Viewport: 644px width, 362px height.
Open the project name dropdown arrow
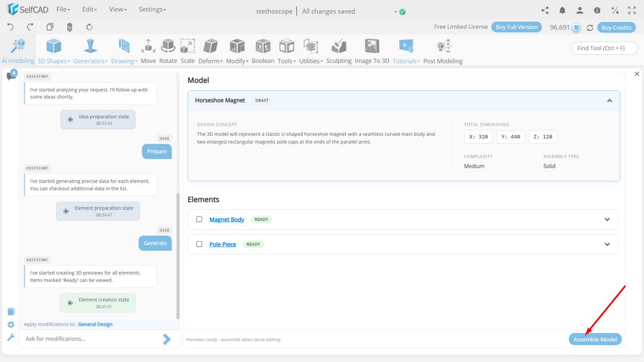pyautogui.click(x=396, y=11)
